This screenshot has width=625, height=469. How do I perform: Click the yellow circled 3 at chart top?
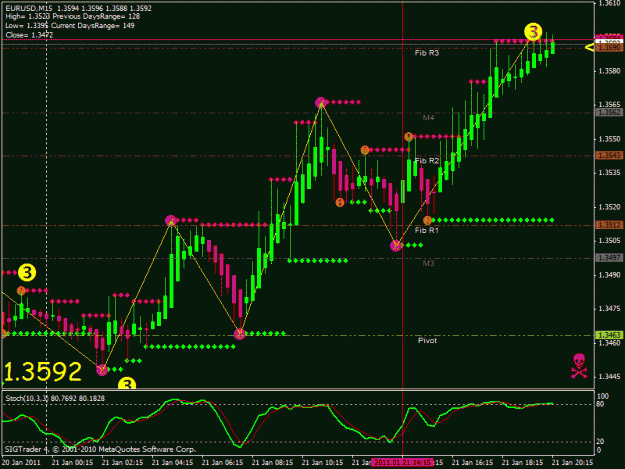(x=533, y=32)
